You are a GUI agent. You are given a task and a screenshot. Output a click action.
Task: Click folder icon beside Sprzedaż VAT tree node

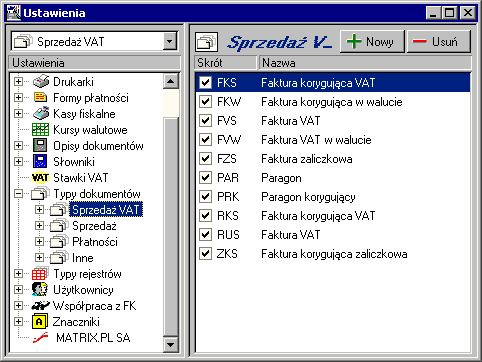click(59, 209)
